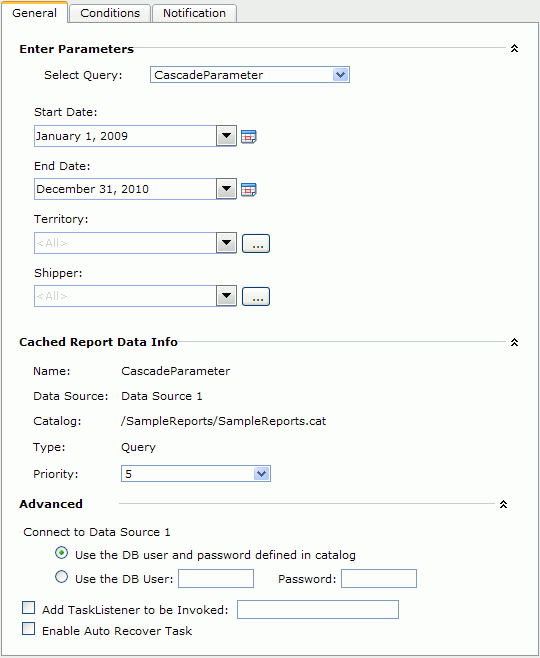Open the Priority dropdown
Viewport: 540px width, 658px height.
tap(196, 474)
